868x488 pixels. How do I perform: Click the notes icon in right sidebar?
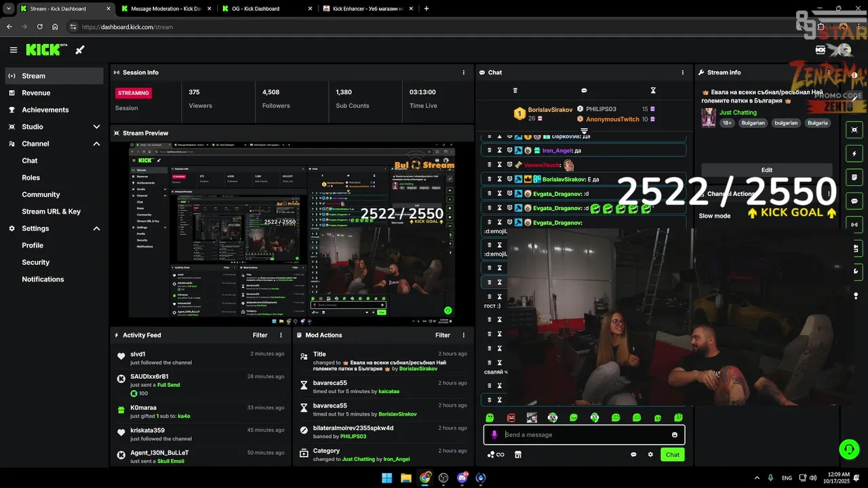click(854, 177)
